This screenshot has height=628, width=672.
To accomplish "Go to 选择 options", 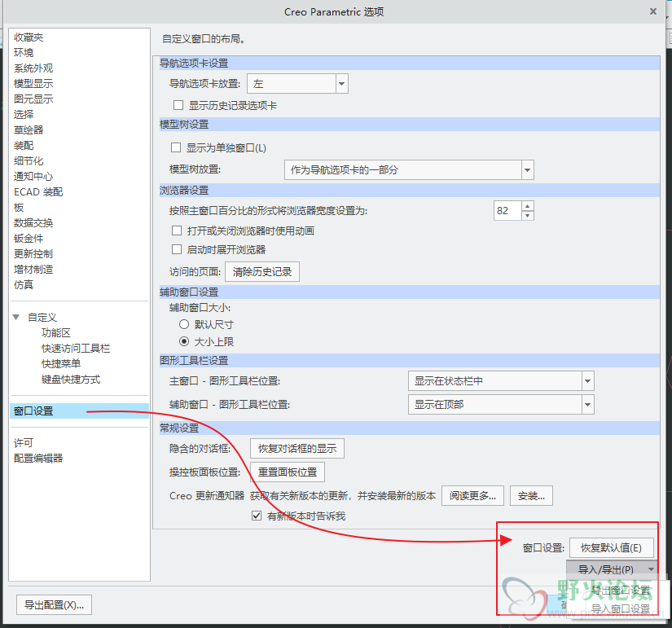I will (24, 115).
